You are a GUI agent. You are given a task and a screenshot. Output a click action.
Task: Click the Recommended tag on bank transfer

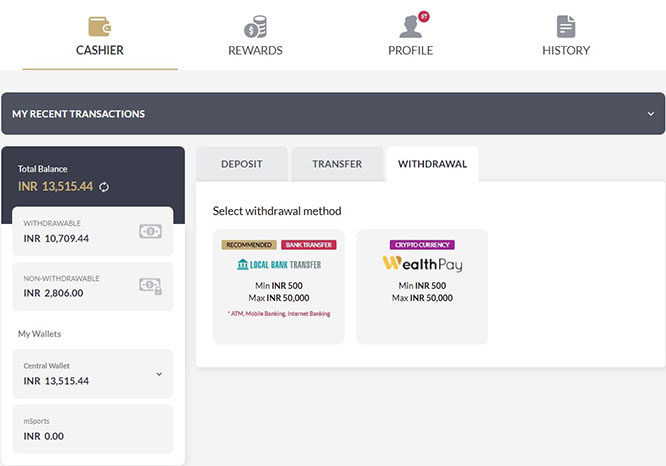pos(249,245)
